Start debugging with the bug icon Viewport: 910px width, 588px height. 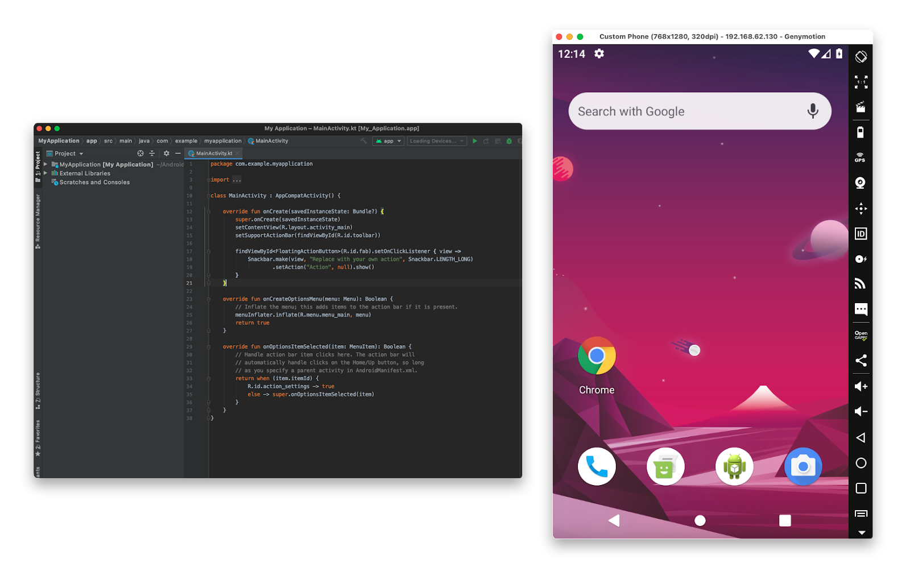[508, 140]
